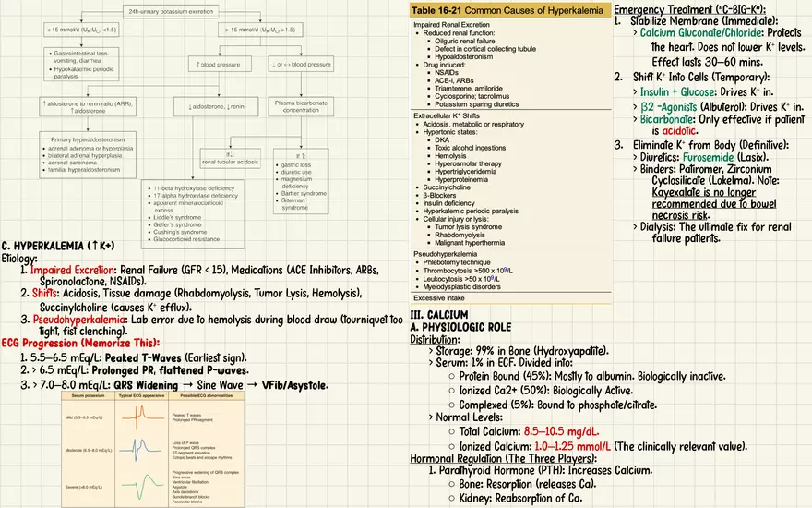
Task: Select 'Storage: 99% in Bone (Hydroxyapatite)' line
Action: tap(522, 351)
